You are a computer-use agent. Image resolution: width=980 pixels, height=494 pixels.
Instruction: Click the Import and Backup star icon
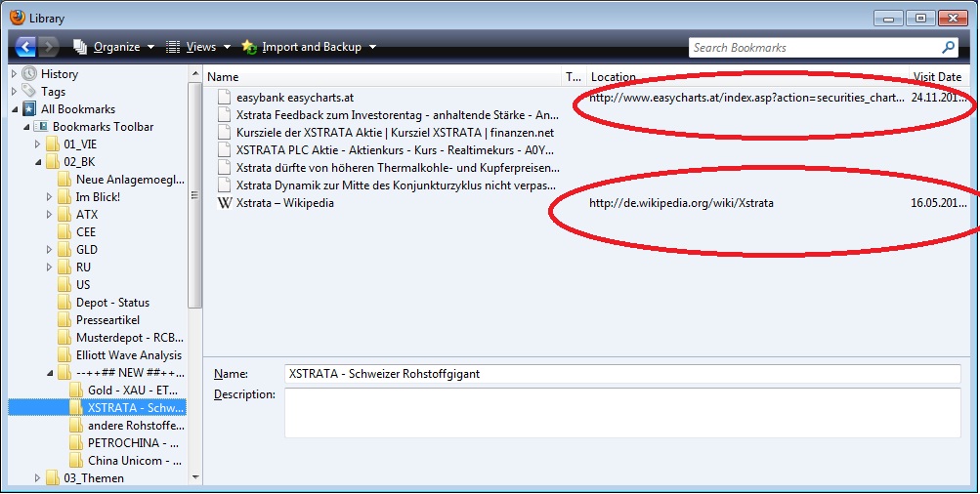click(x=249, y=47)
